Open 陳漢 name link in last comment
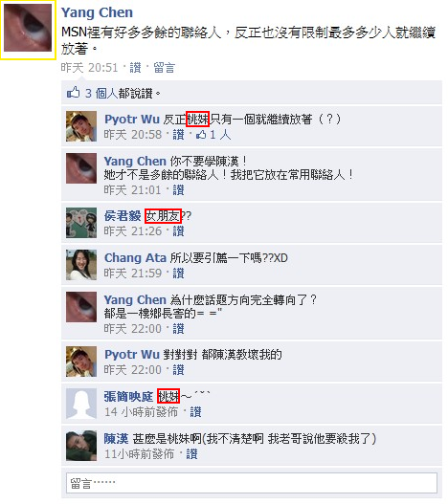Screen dimensions: 448x504 116,438
